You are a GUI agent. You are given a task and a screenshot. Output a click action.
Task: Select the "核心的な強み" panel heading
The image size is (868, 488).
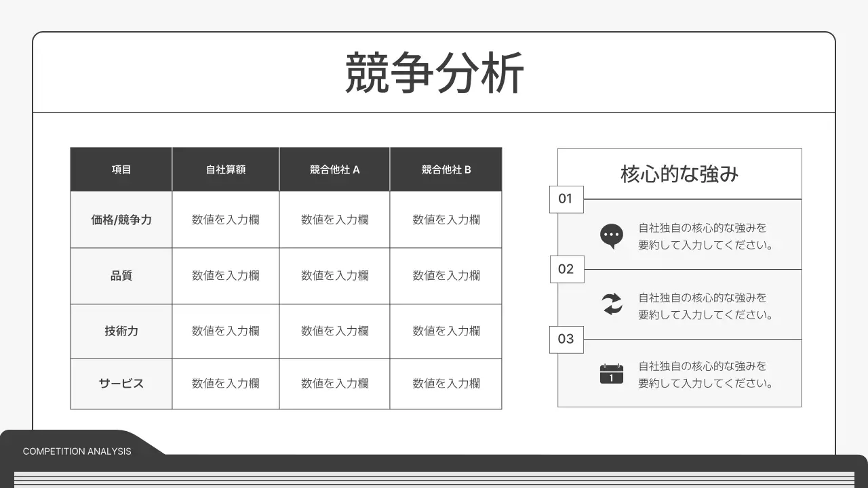click(x=679, y=174)
